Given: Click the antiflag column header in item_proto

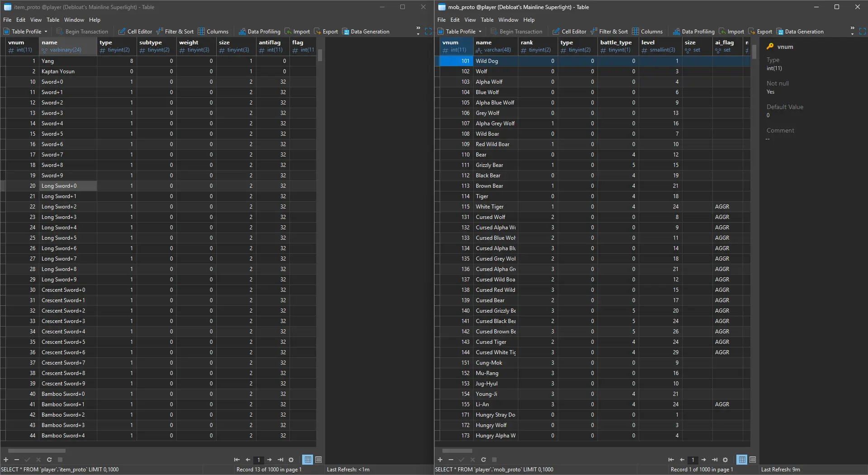Looking at the screenshot, I should [x=273, y=46].
